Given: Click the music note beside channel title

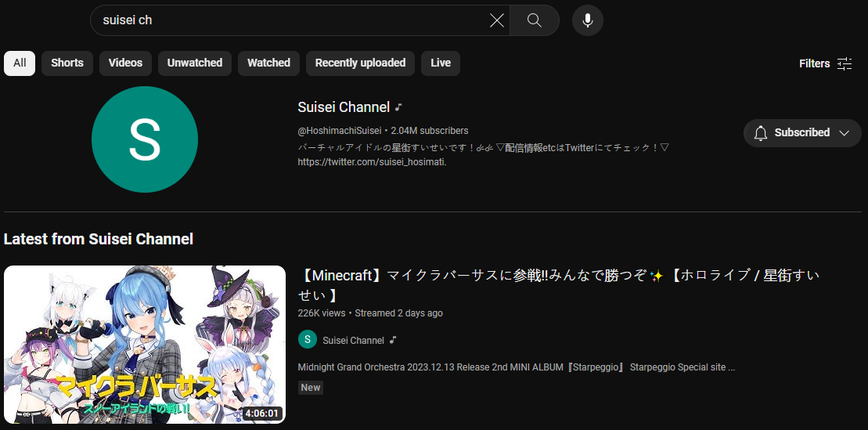Looking at the screenshot, I should (398, 107).
